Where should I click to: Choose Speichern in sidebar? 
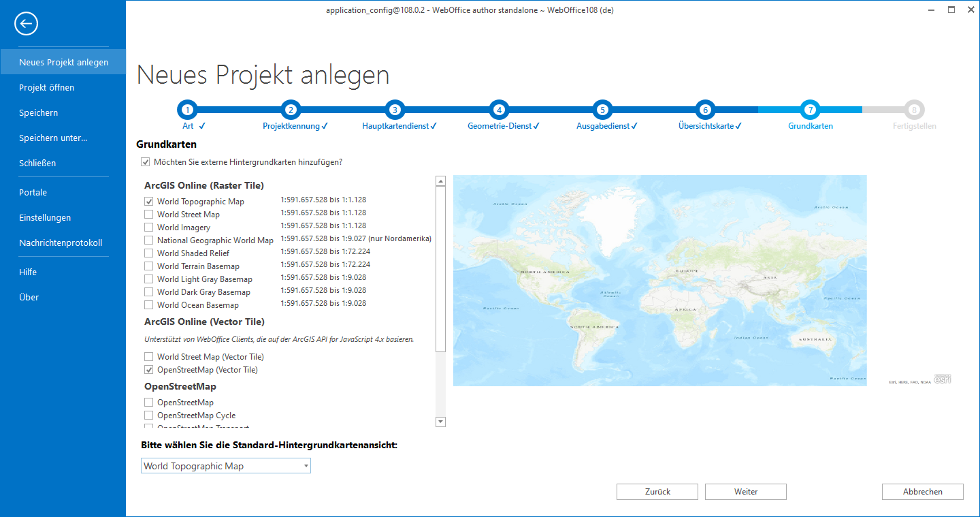tap(63, 112)
